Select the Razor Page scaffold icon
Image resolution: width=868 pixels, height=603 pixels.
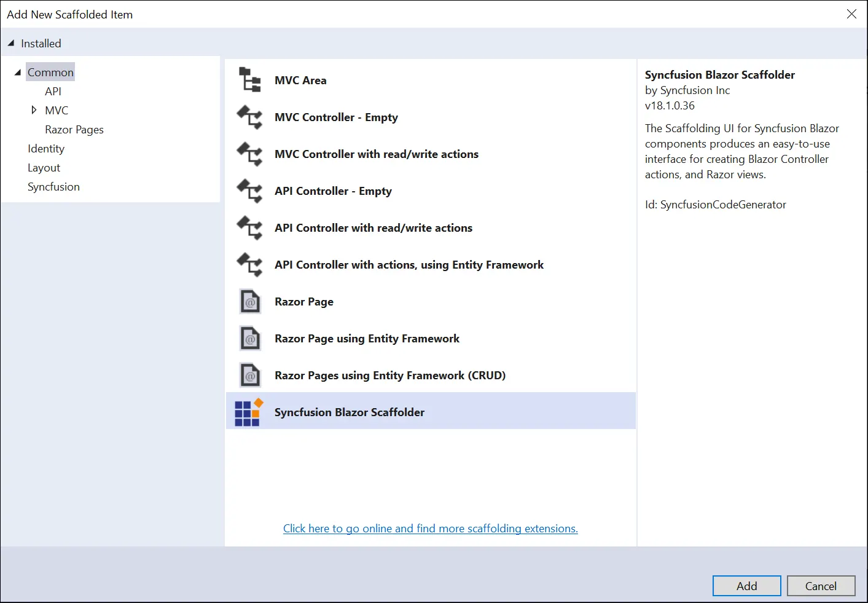click(x=249, y=301)
